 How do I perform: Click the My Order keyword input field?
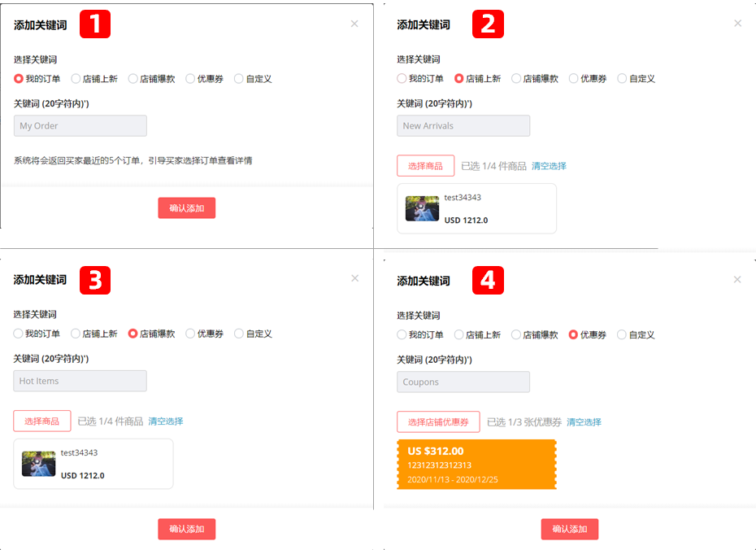click(80, 125)
